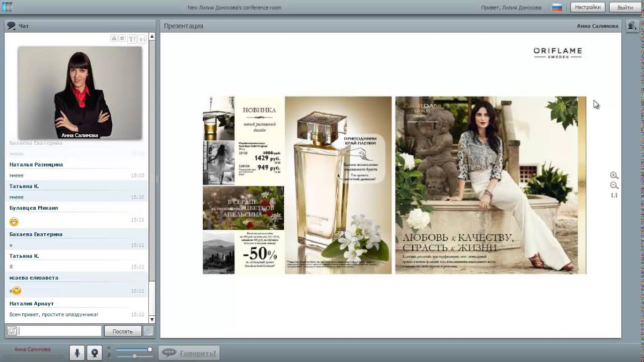Click the microphone level slider handle
Viewport: 644px width, 362px height.
pos(134,356)
